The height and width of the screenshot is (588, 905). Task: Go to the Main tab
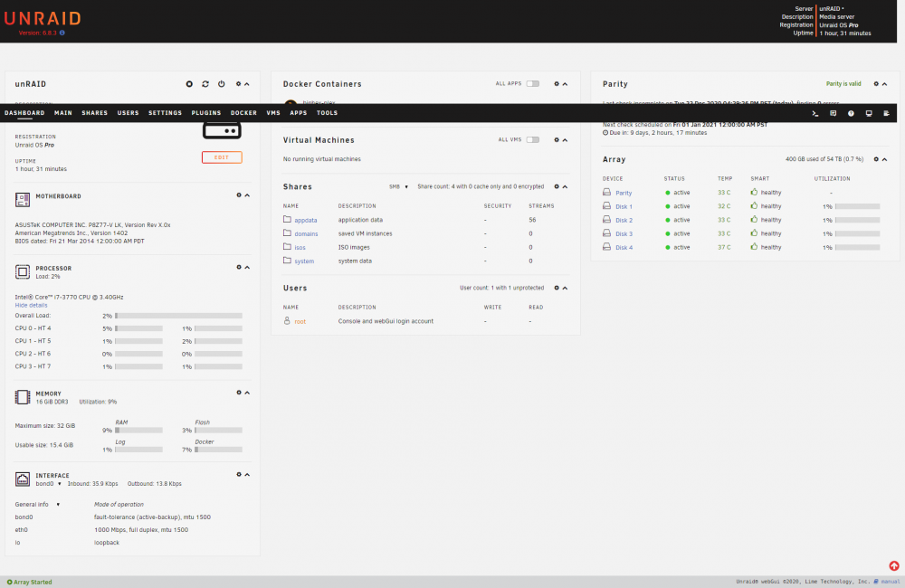coord(63,113)
